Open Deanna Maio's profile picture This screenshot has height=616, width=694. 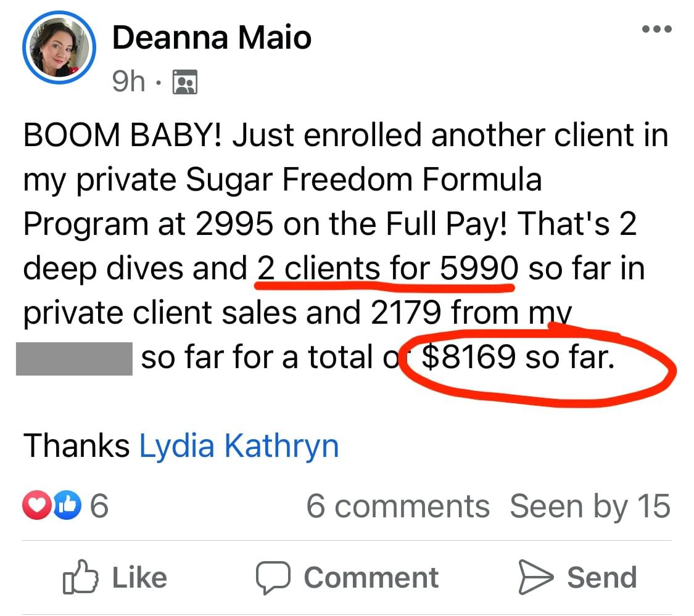coord(58,47)
